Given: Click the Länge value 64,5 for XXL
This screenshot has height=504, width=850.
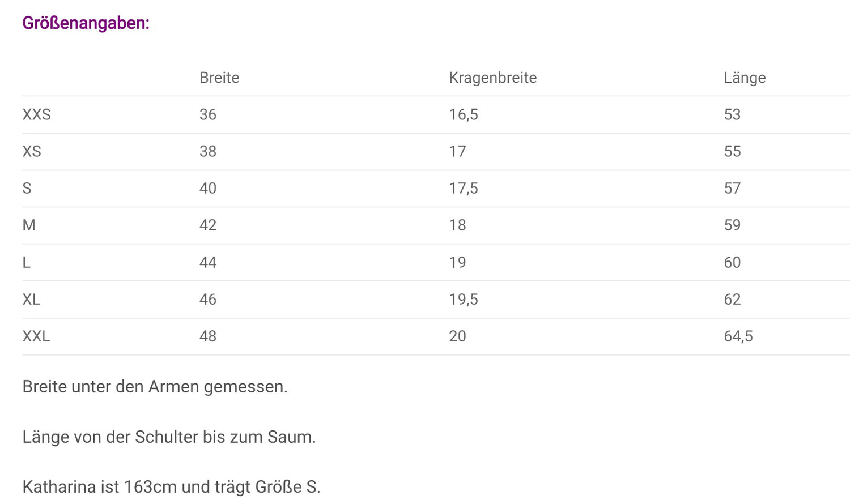Looking at the screenshot, I should coord(738,336).
